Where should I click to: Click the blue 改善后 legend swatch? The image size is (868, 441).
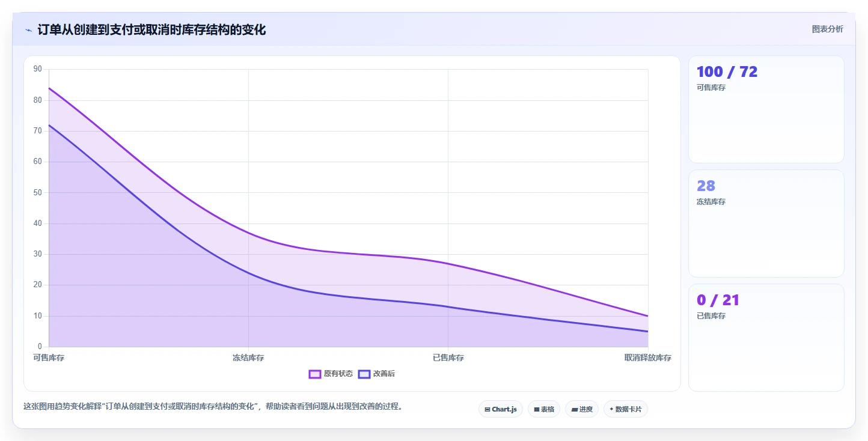pos(364,374)
